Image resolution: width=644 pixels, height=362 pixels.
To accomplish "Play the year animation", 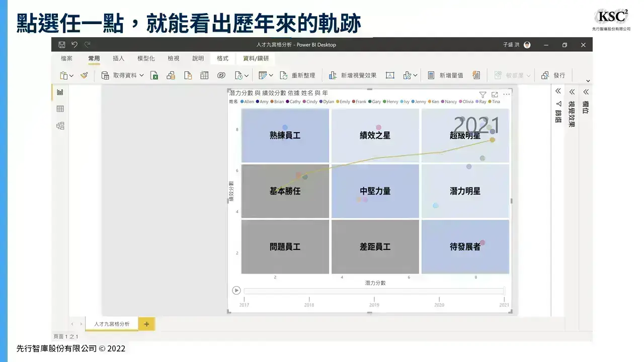I will coord(236,290).
